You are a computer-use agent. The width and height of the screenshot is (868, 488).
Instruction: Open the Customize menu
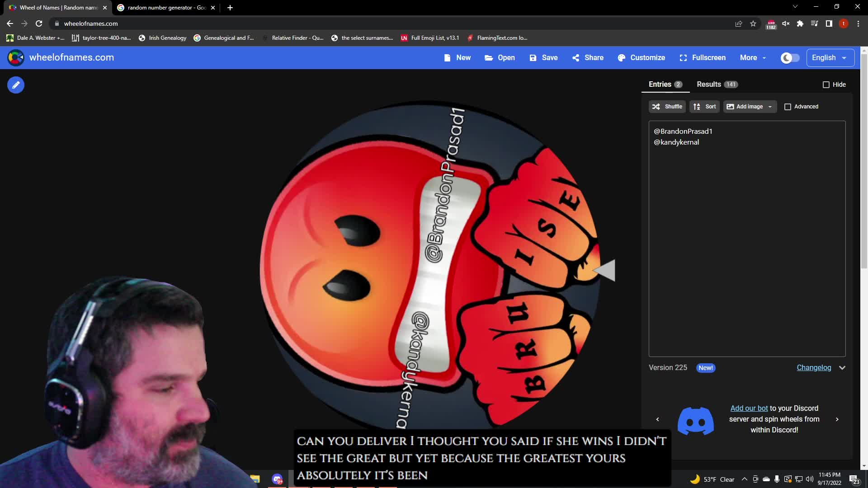click(642, 58)
